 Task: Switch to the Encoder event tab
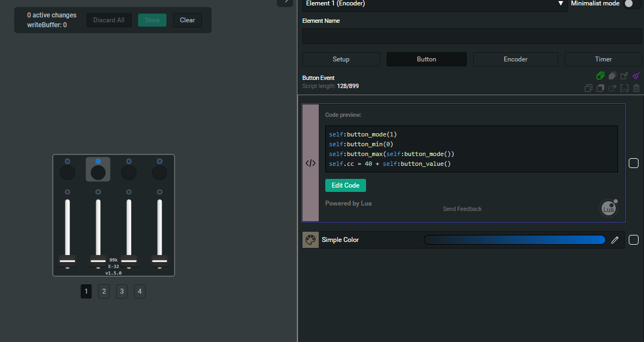pos(515,59)
